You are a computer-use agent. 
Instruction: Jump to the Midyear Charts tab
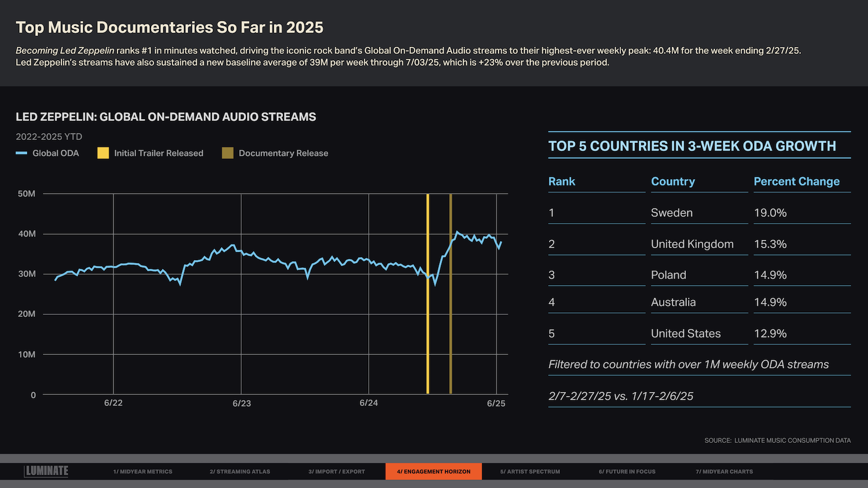click(724, 471)
